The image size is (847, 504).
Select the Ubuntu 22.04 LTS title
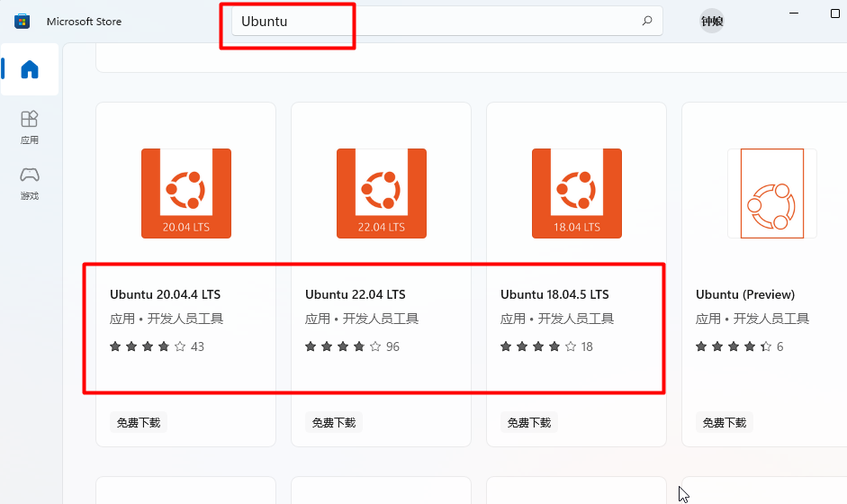(356, 294)
